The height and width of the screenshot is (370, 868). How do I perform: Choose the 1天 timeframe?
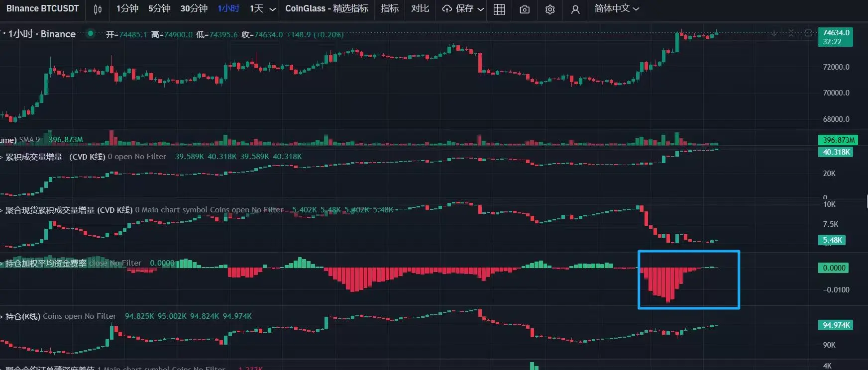pyautogui.click(x=256, y=9)
